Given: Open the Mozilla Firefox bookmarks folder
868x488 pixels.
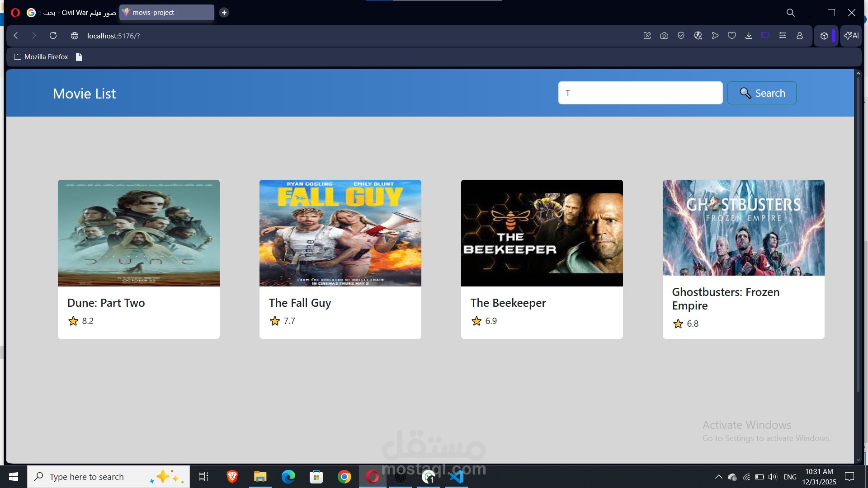Looking at the screenshot, I should [41, 57].
